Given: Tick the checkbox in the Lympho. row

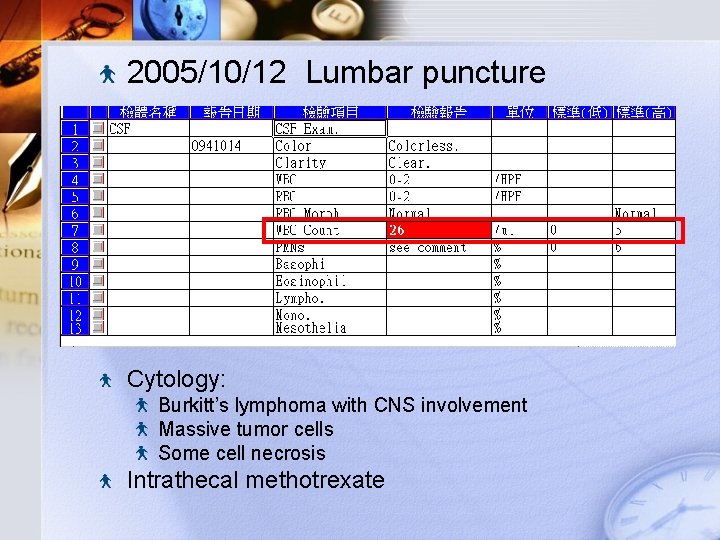Looking at the screenshot, I should [x=98, y=298].
